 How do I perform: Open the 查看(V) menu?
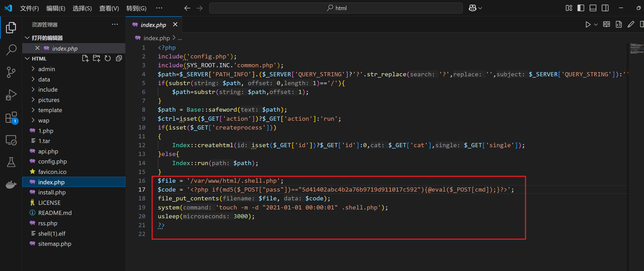coord(109,8)
